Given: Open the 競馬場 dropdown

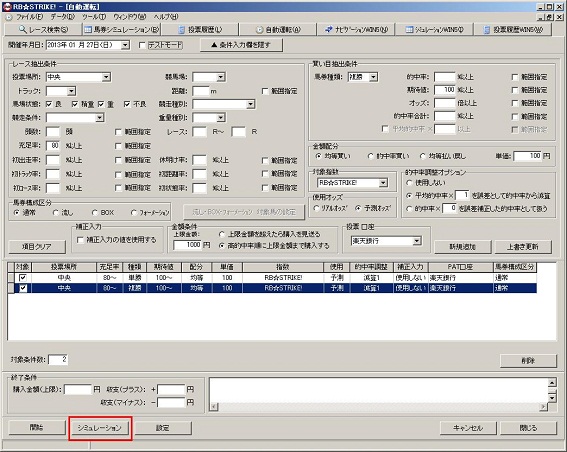Looking at the screenshot, I should 221,77.
